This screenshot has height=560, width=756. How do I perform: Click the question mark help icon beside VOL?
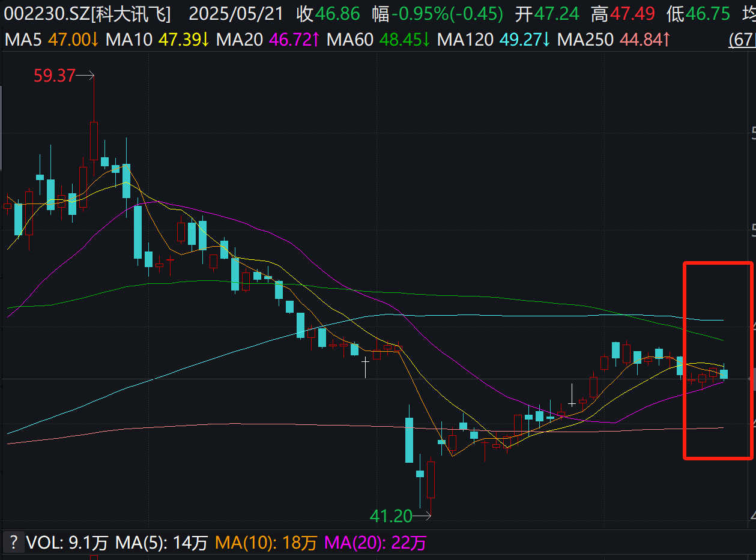[x=13, y=543]
